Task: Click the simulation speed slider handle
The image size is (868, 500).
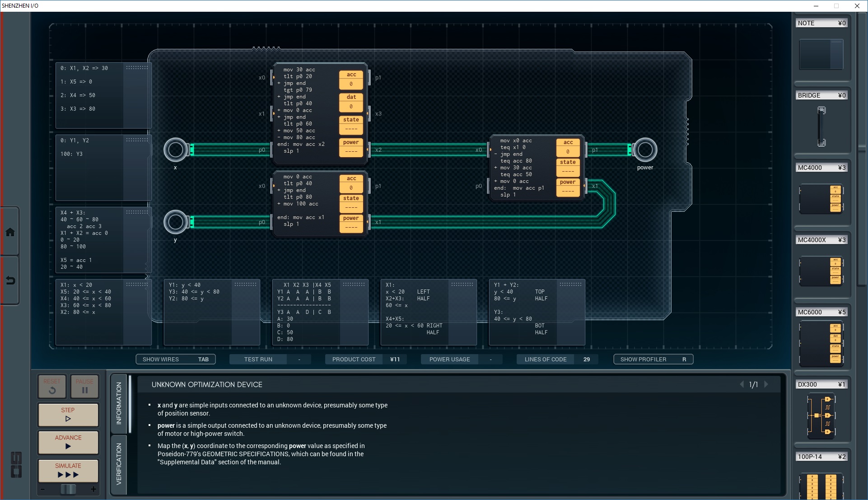Action: (68, 489)
